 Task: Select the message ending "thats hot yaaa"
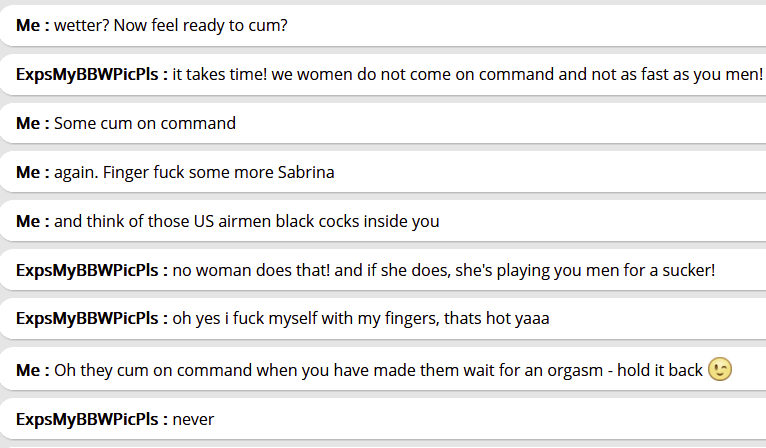coord(361,320)
